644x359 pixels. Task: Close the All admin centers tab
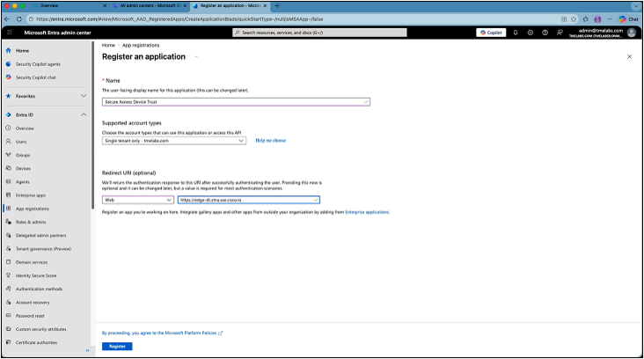185,6
